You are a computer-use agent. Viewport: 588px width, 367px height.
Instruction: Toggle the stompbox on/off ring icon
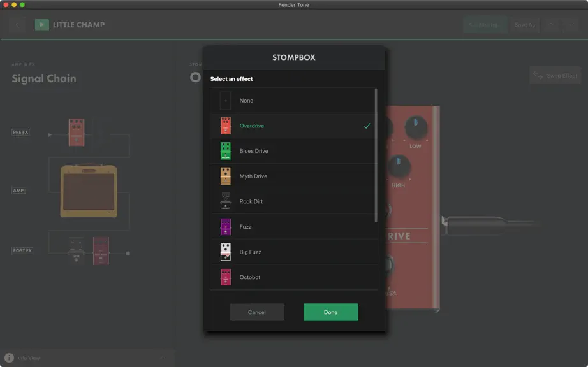[195, 77]
